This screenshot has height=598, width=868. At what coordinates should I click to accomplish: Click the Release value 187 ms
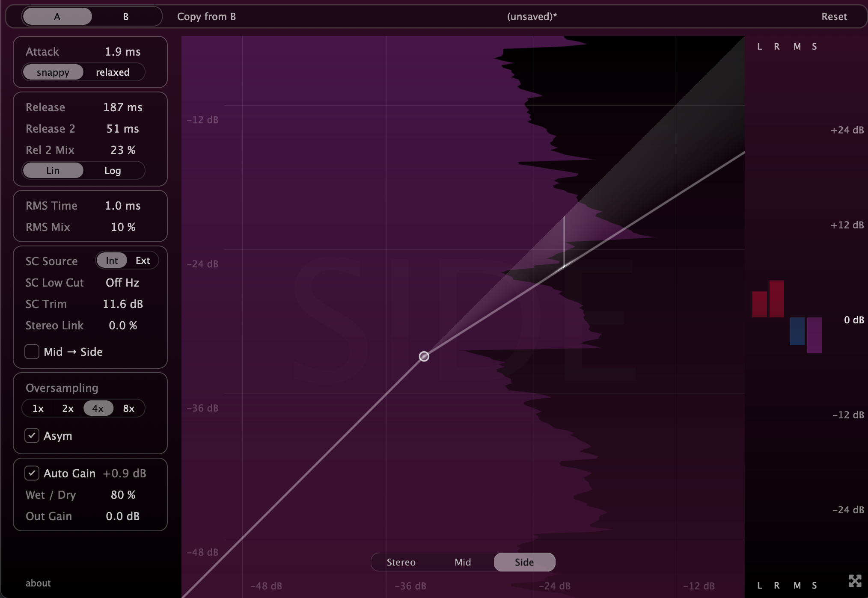pyautogui.click(x=123, y=107)
